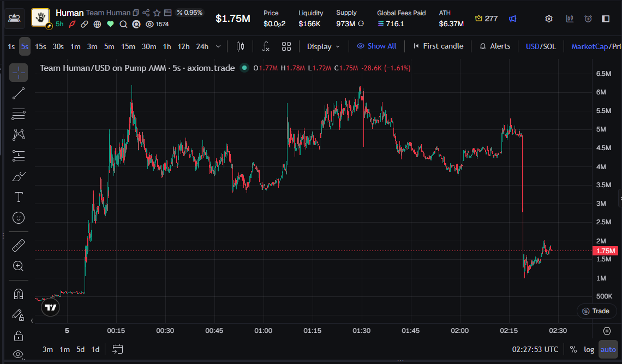Share the Human token
The width and height of the screenshot is (622, 364).
click(x=146, y=13)
